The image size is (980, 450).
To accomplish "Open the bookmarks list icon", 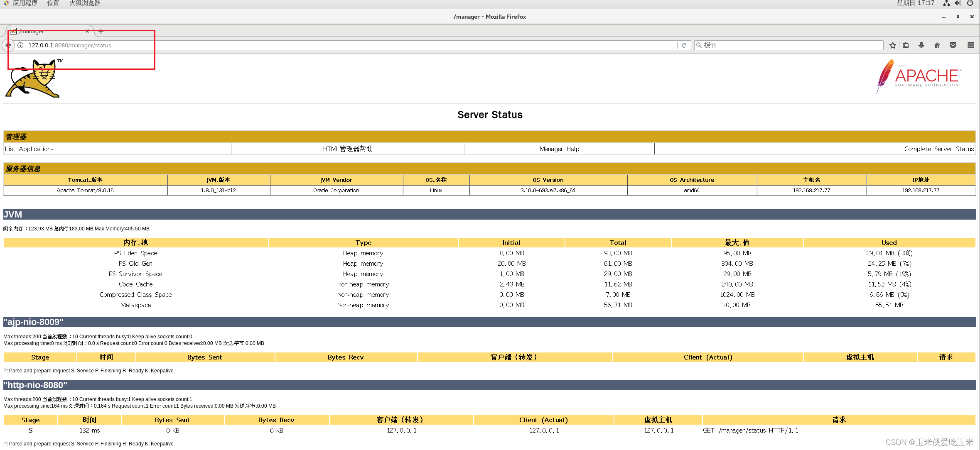I will tap(906, 45).
